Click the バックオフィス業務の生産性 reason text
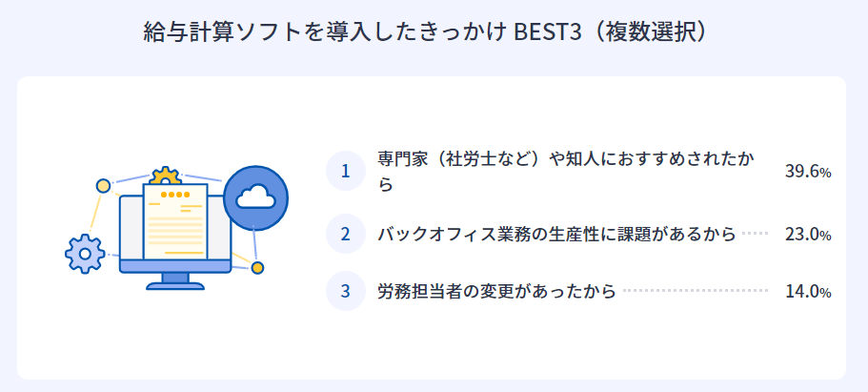The height and width of the screenshot is (392, 868). 556,234
